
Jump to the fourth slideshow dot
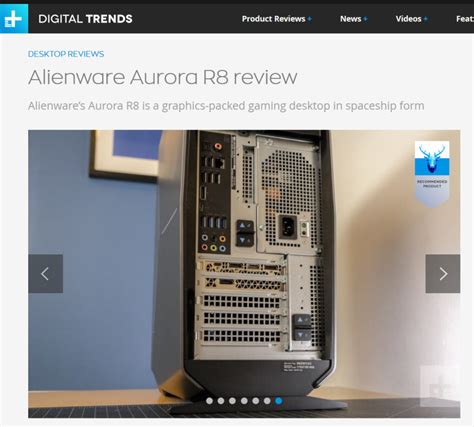click(x=244, y=401)
